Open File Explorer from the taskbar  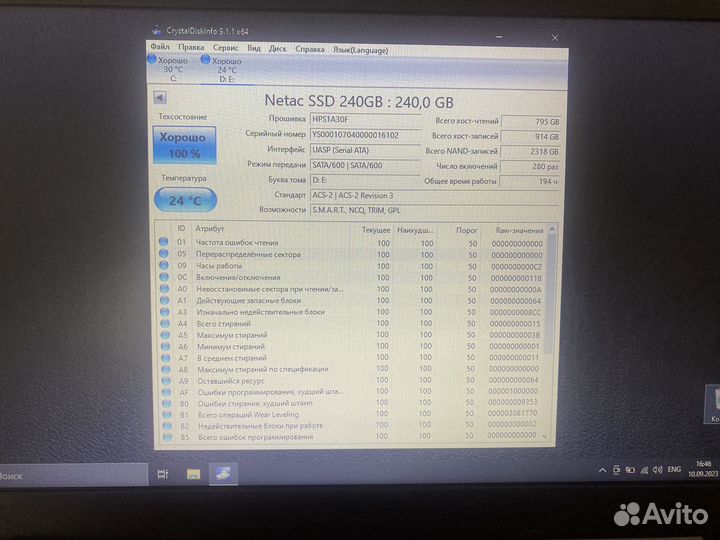pos(193,474)
